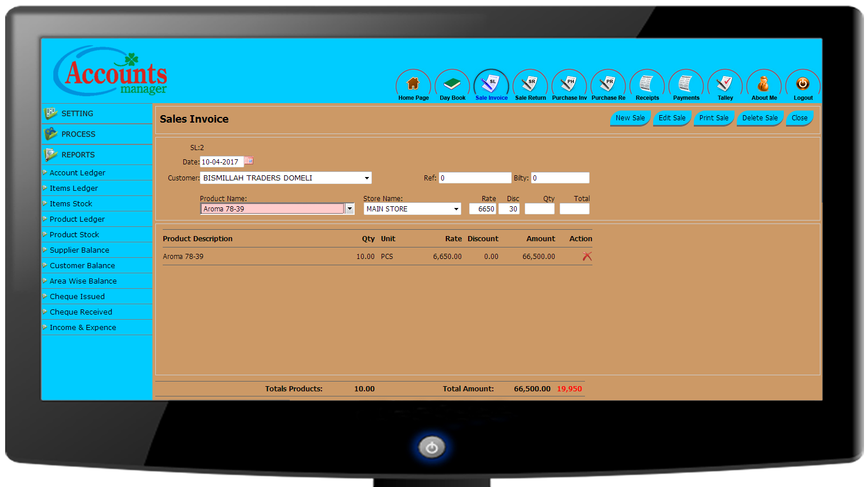The width and height of the screenshot is (868, 487).
Task: Click the Talley checkmark icon
Action: click(725, 84)
